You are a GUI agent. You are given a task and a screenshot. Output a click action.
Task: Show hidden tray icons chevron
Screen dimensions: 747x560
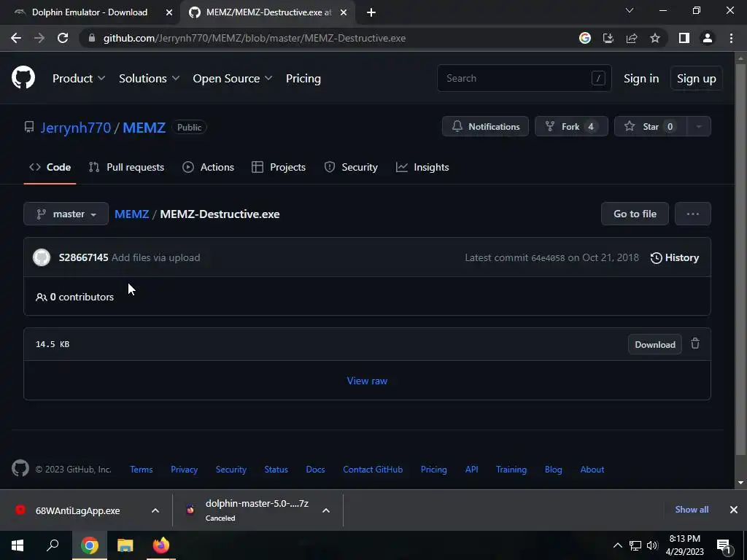617,545
